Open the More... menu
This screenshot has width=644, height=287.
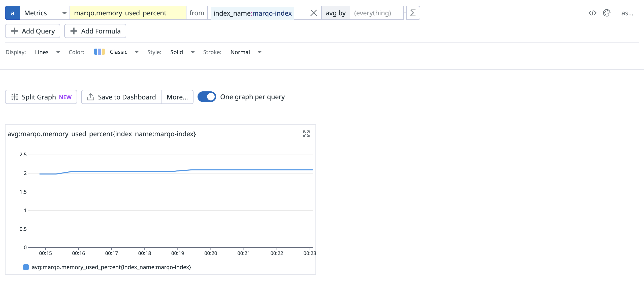click(177, 97)
